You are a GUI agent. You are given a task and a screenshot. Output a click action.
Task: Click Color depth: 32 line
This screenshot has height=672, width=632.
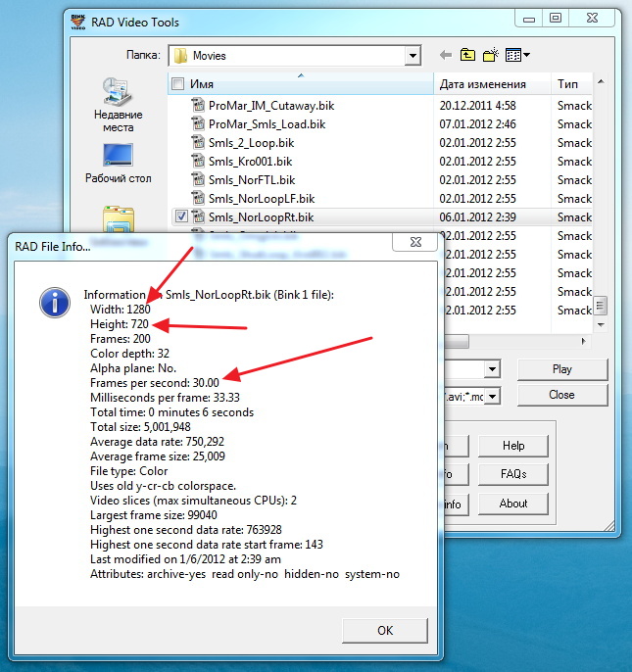129,353
